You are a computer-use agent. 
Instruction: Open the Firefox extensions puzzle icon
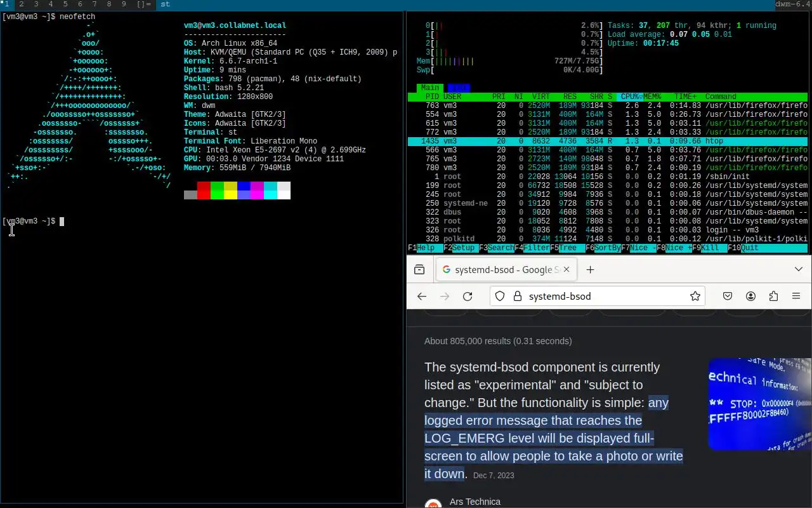click(773, 296)
